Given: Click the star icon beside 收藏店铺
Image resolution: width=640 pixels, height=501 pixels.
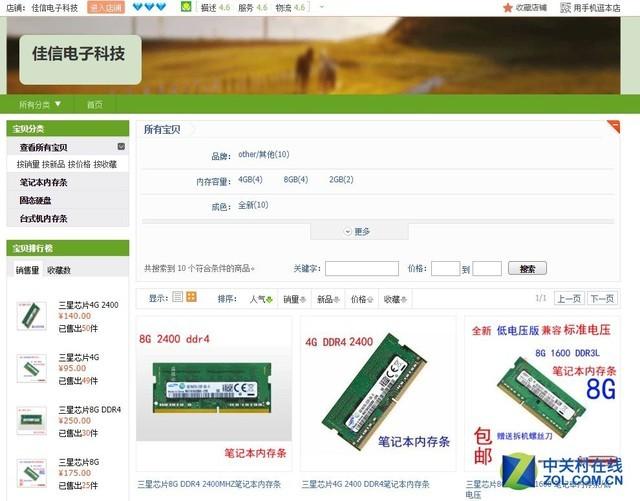Looking at the screenshot, I should pos(508,8).
